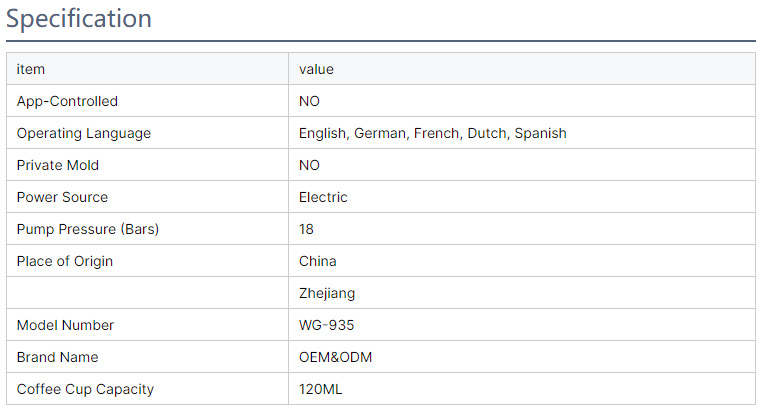Click the Power Source label

62,197
